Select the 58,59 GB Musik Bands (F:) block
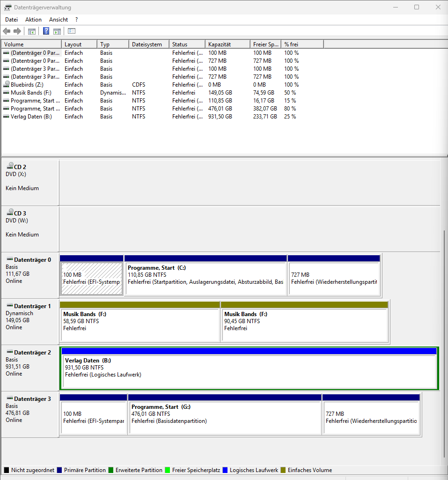Viewport: 448px width, 480px height. point(140,322)
